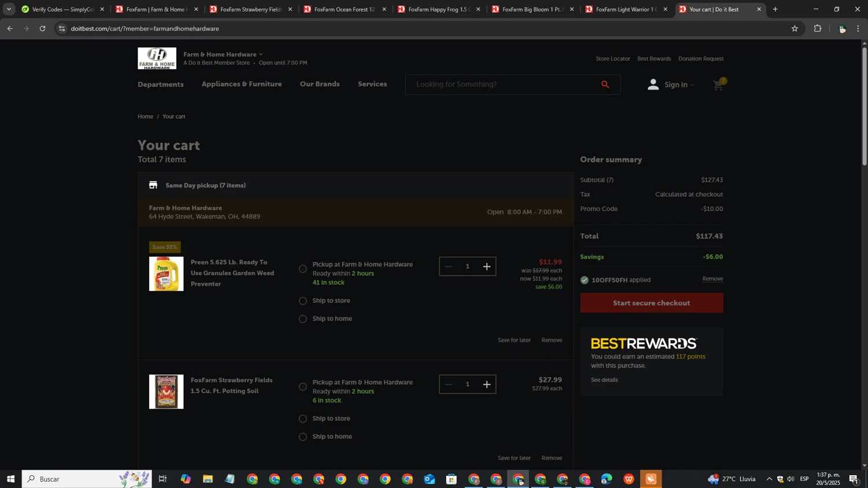Reload the page with the browser refresh icon
The image size is (868, 488).
(43, 28)
